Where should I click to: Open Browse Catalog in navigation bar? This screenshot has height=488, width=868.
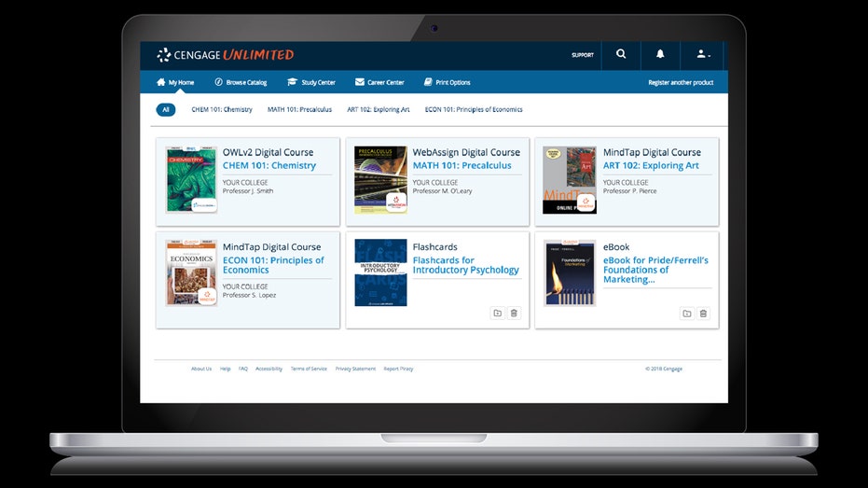pyautogui.click(x=241, y=82)
